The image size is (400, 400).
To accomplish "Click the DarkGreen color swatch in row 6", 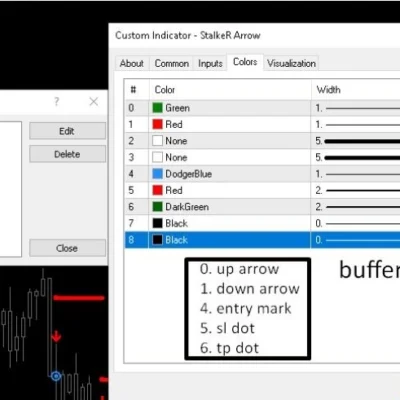I will pos(157,207).
